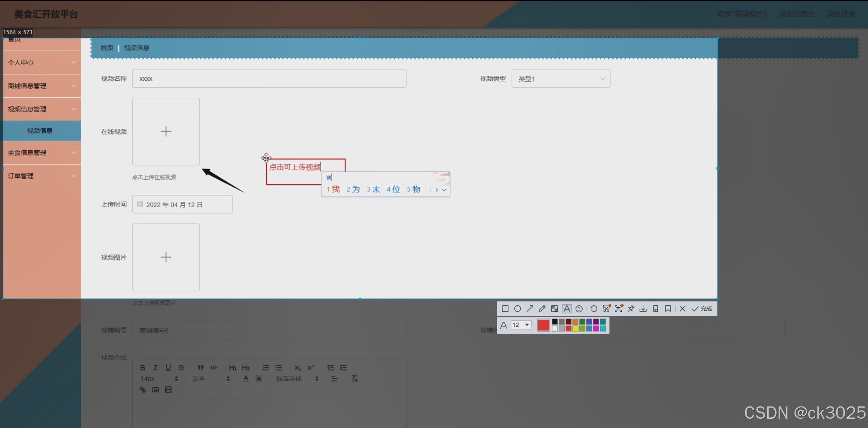Select the 视频信息 submenu item
Image resolution: width=868 pixels, height=428 pixels.
[x=40, y=131]
